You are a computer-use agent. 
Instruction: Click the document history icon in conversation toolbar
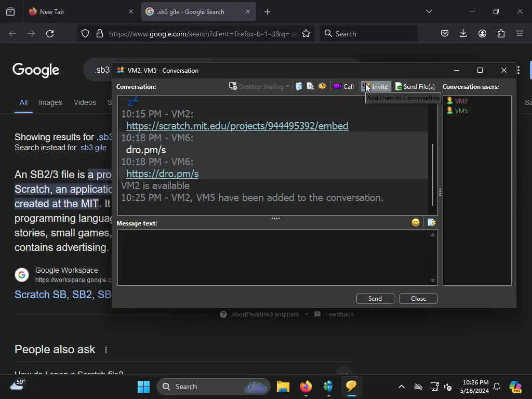(310, 87)
